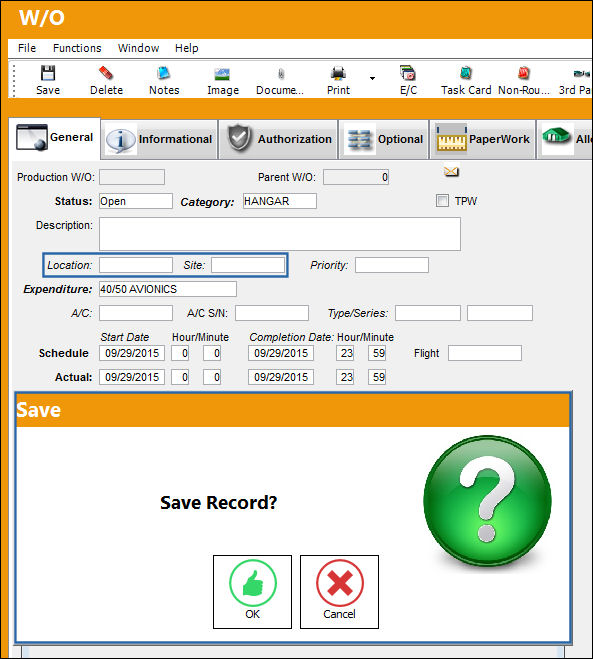This screenshot has width=593, height=659.
Task: Click the Print printer icon
Action: point(338,73)
